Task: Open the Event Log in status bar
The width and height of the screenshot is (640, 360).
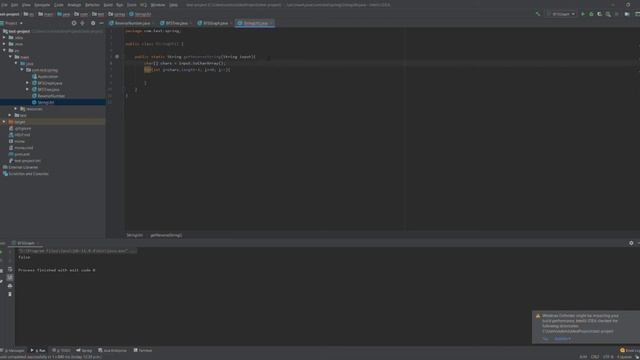Action: coord(629,350)
